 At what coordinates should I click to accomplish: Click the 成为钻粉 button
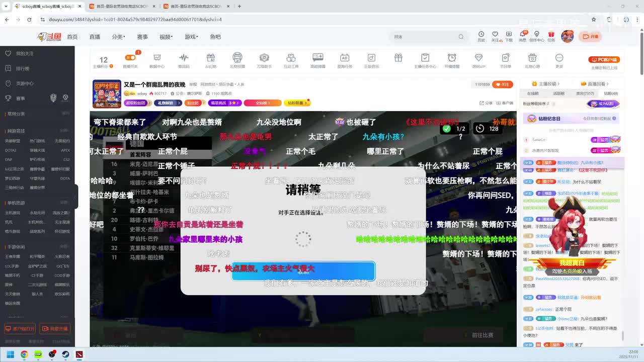603,104
